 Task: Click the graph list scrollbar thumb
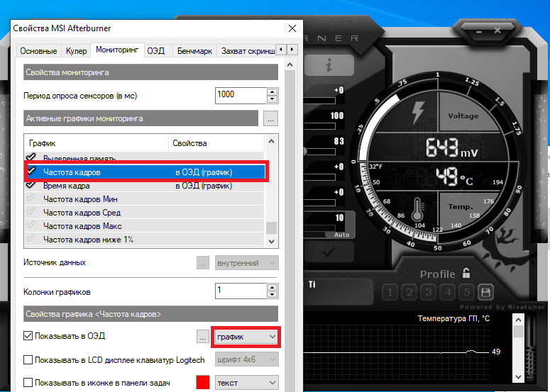pos(271,228)
